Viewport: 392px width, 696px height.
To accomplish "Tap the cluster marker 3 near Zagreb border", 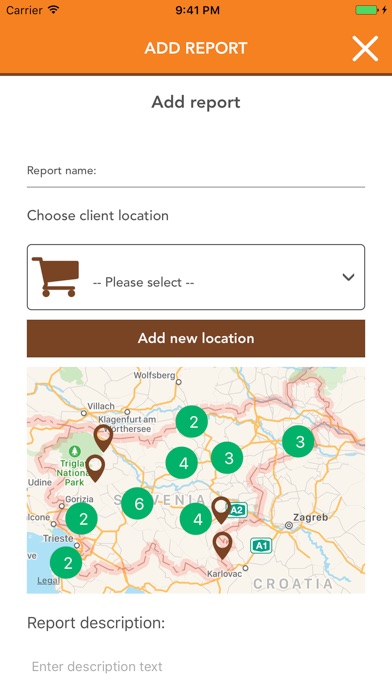I will click(298, 441).
